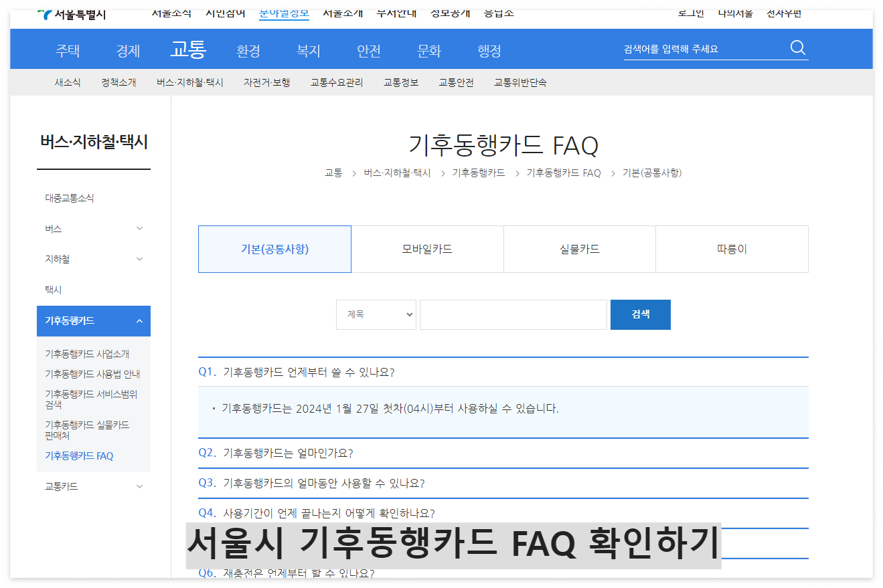Open the Seoul city logo home link
The height and width of the screenshot is (588, 883).
coord(72,14)
